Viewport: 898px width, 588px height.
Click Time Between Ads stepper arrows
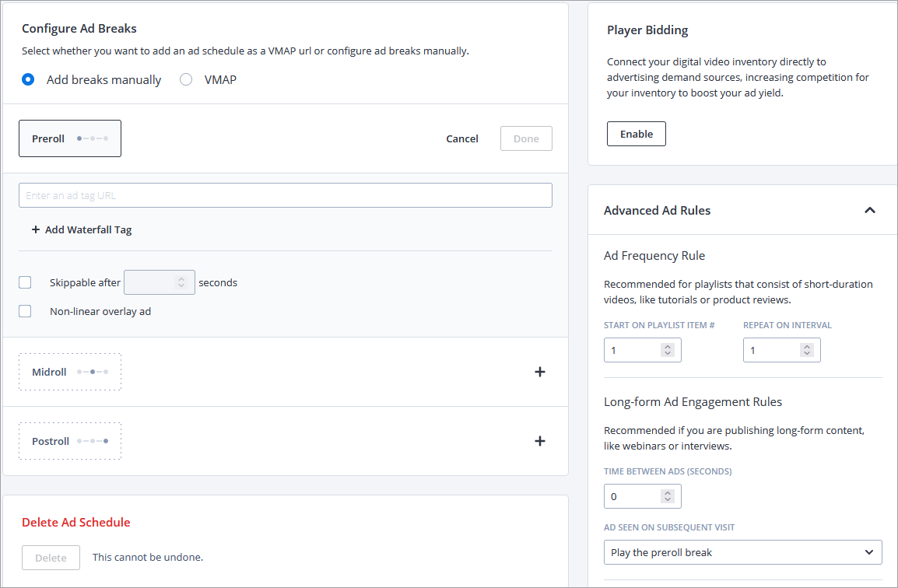667,496
